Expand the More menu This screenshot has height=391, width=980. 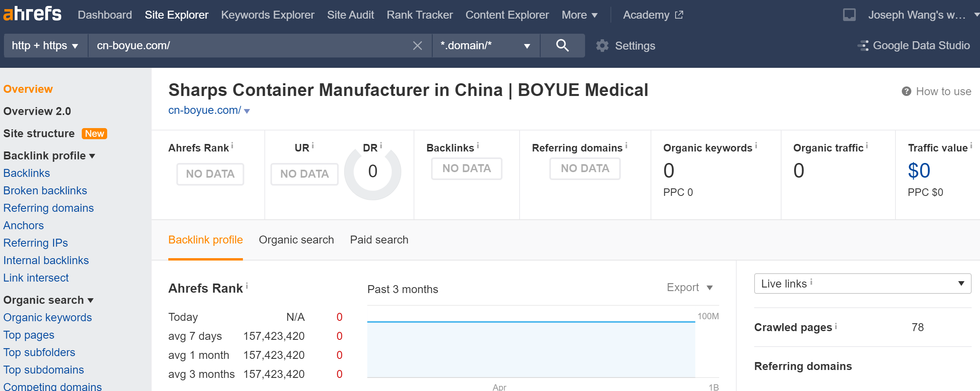tap(580, 15)
